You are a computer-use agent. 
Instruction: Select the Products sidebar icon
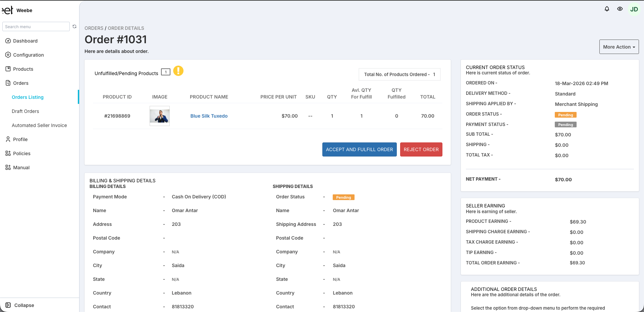[8, 69]
